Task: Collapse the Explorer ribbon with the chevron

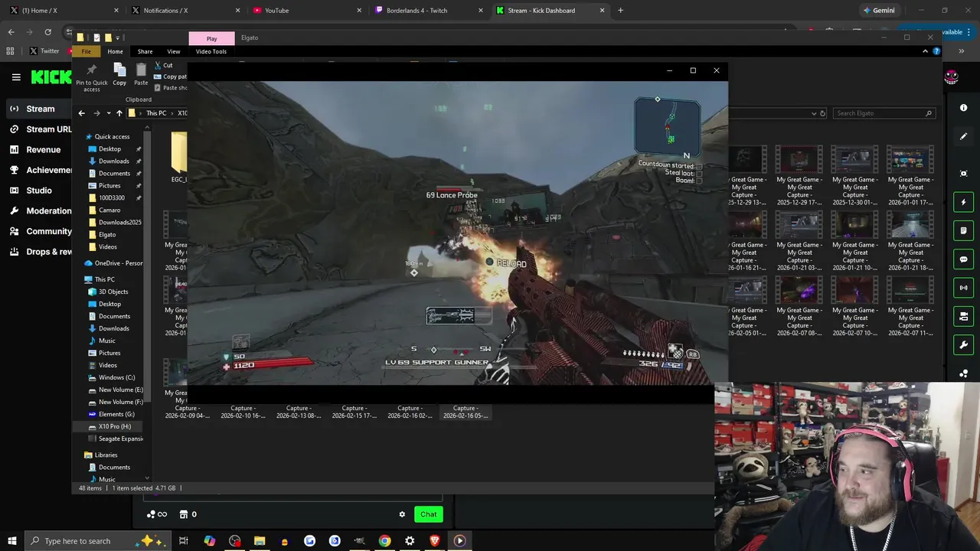Action: pos(925,51)
